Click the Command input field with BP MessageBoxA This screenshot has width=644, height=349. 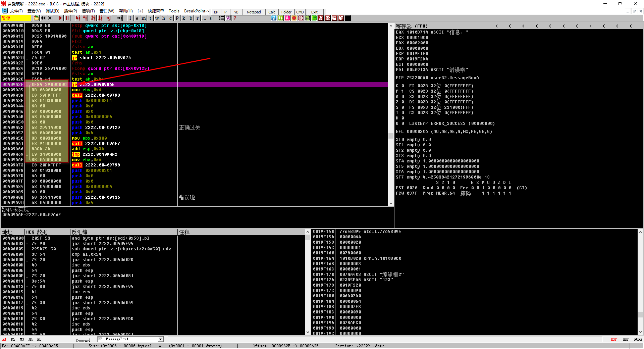[x=128, y=339]
